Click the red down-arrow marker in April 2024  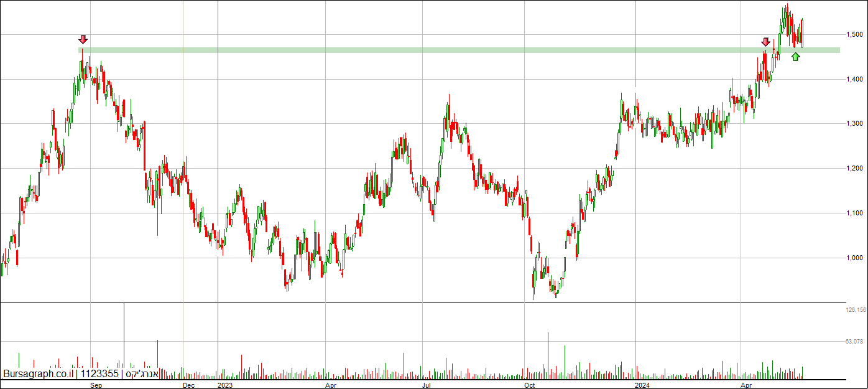[766, 42]
